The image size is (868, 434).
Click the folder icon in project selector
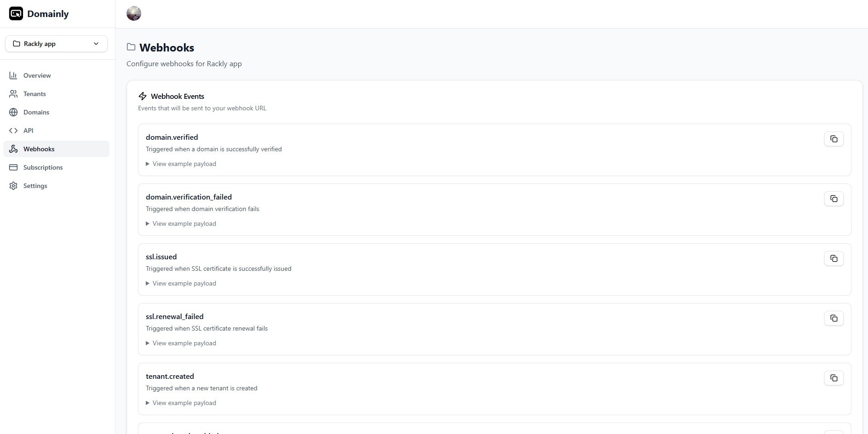pyautogui.click(x=17, y=44)
